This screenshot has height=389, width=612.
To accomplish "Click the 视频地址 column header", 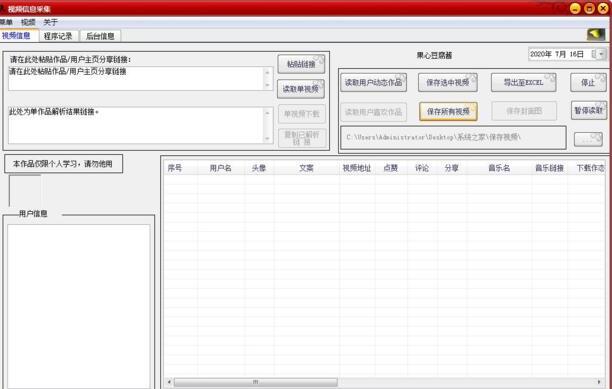I will pos(357,168).
